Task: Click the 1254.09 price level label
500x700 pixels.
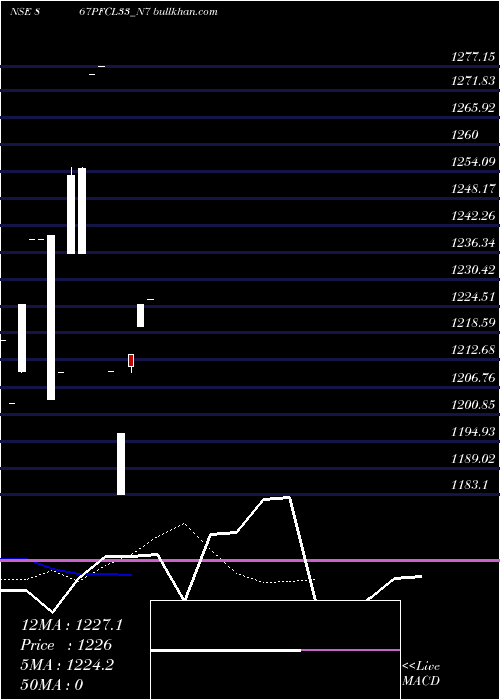Action: [473, 162]
